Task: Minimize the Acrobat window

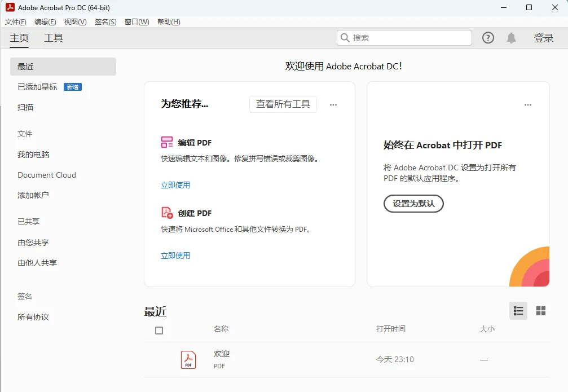Action: tap(504, 7)
